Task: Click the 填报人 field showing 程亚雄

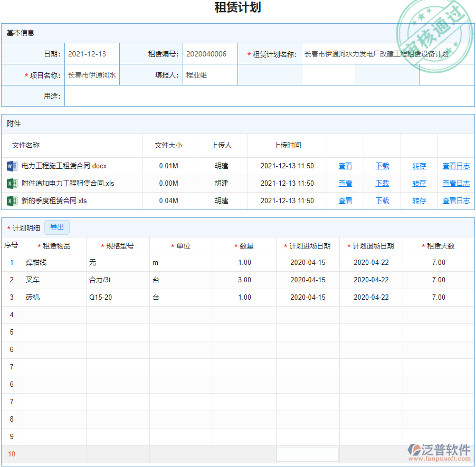Action: (211, 75)
